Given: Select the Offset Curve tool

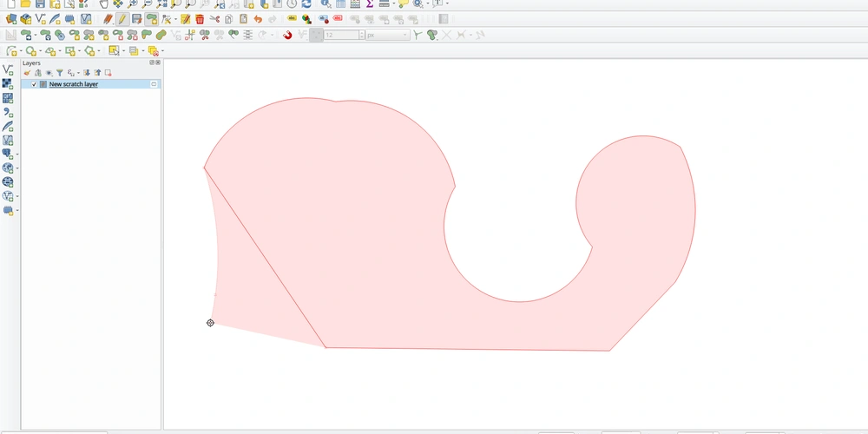Looking at the screenshot, I should point(161,35).
